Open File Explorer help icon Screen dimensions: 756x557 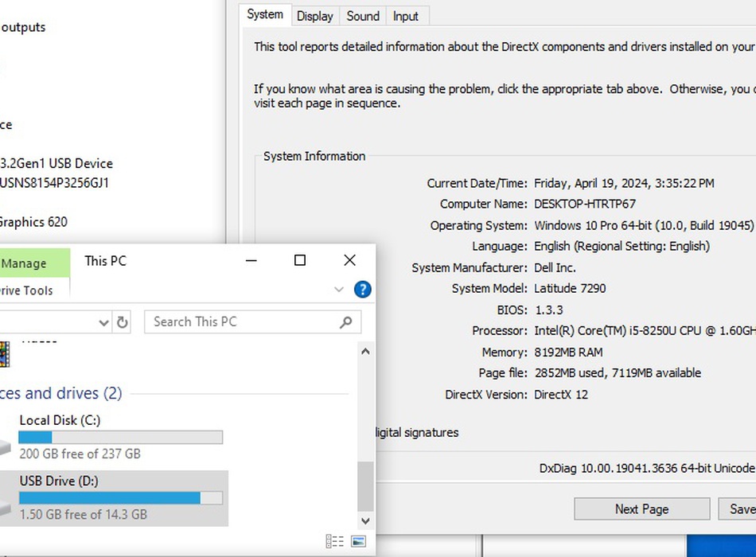(x=362, y=290)
